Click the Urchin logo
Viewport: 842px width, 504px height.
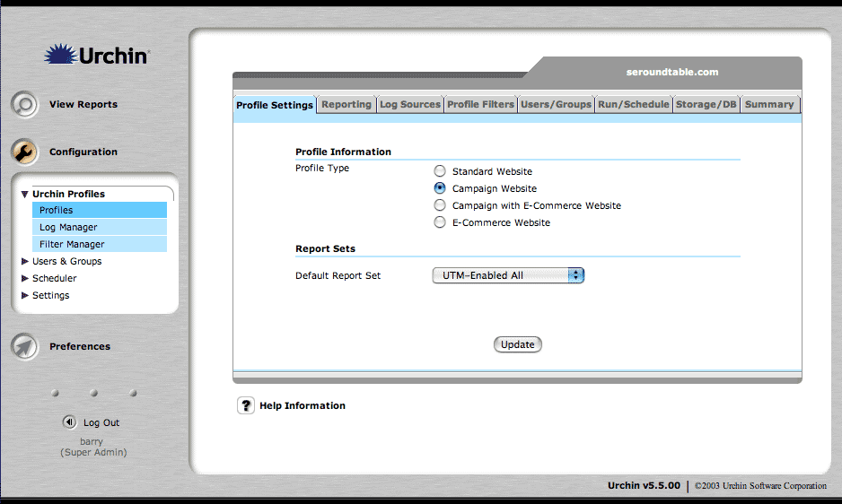pos(97,55)
